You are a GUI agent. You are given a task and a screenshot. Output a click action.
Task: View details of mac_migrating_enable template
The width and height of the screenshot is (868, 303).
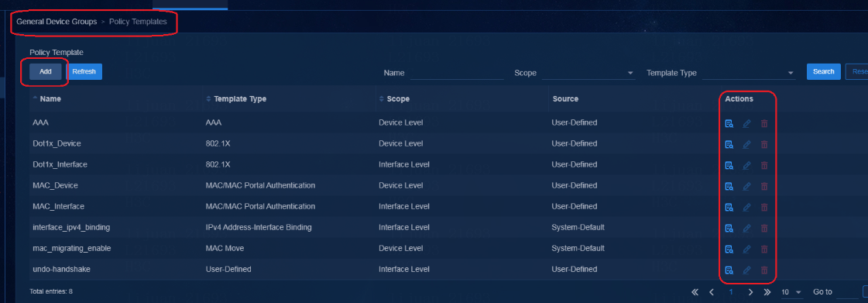pyautogui.click(x=729, y=250)
